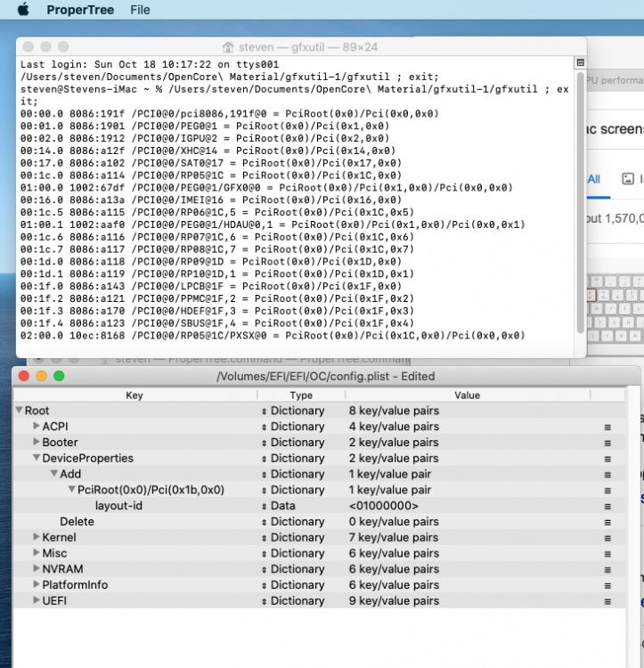
Task: Click the Terminal scroll-lock icon
Action: [x=580, y=62]
